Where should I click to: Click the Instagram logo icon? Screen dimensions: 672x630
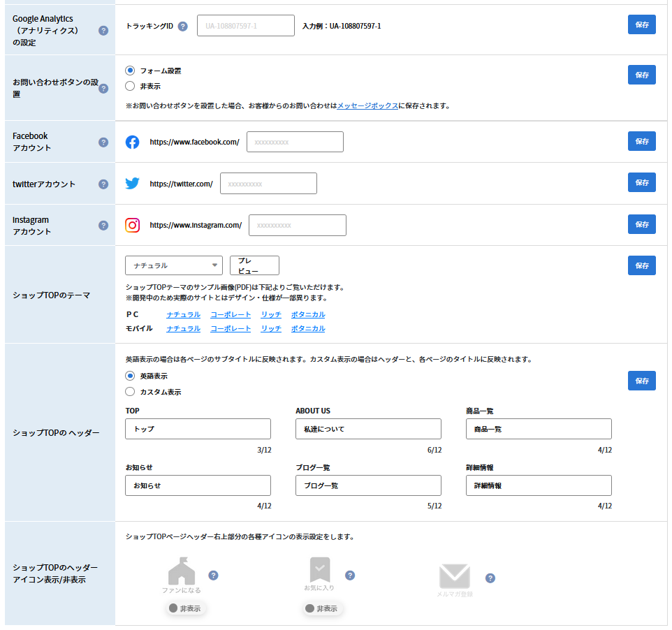(x=133, y=225)
